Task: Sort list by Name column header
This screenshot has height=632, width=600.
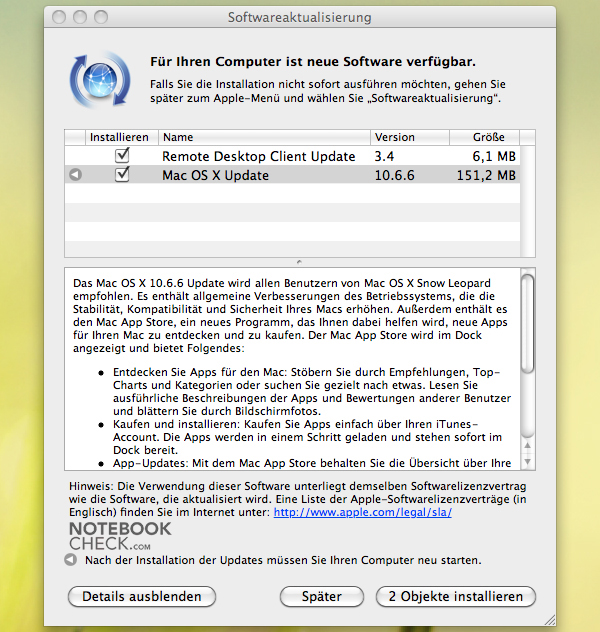Action: click(x=264, y=137)
